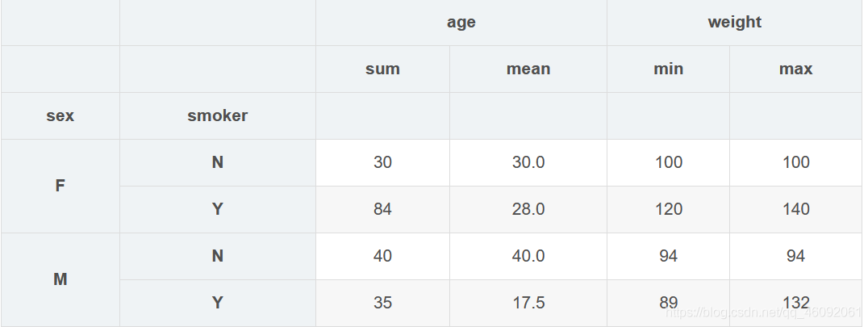Click the mean cell showing 30.0
868x327 pixels.
(x=528, y=162)
